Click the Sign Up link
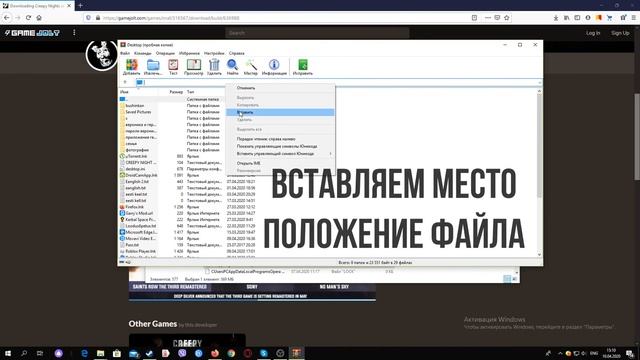The height and width of the screenshot is (360, 640). click(620, 33)
